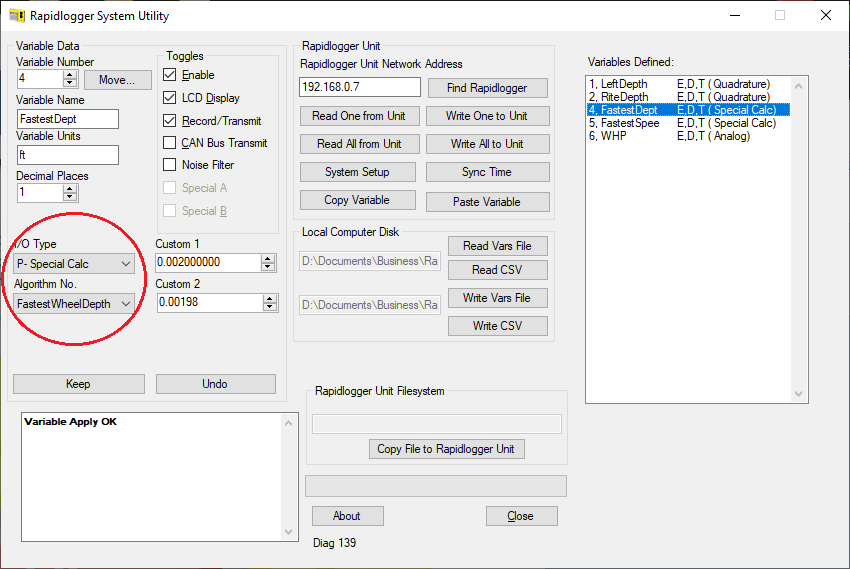Click Read All from Unit
This screenshot has height=569, width=850.
click(x=358, y=144)
